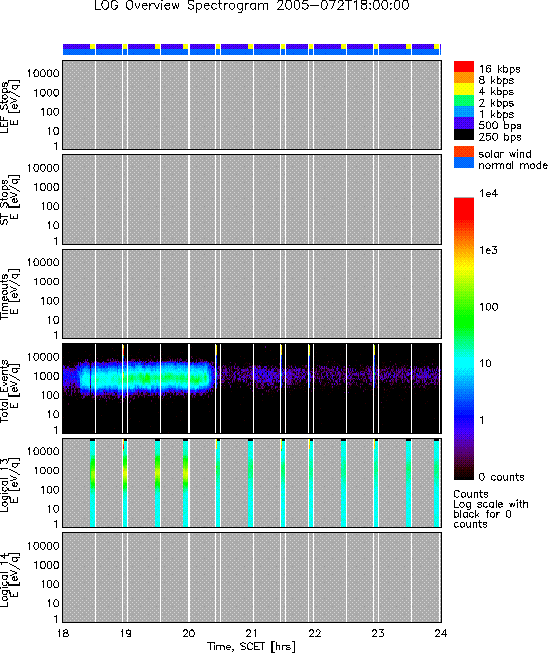Click the 19 hour tick label
The width and height of the screenshot is (548, 653).
[x=126, y=633]
